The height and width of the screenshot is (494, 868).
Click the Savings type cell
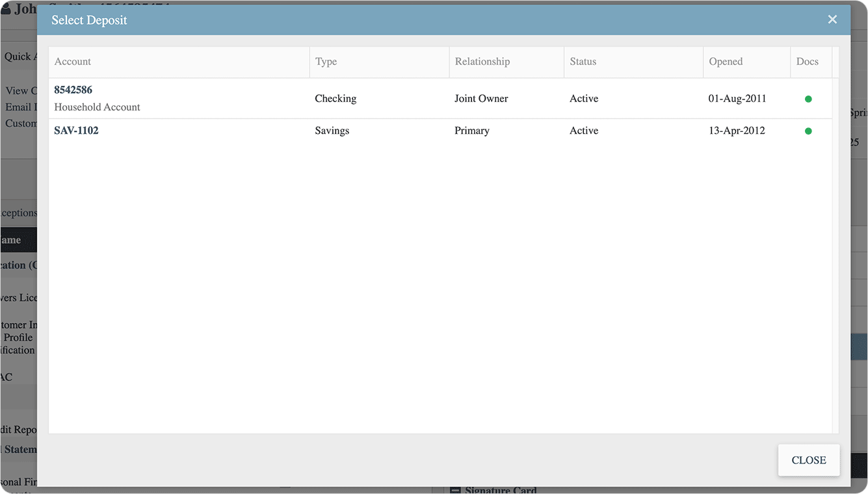click(x=332, y=131)
